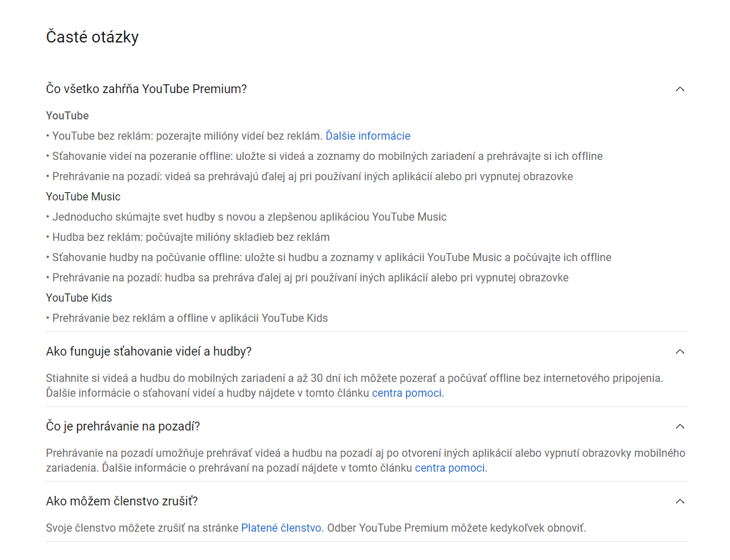Click the text 'Odber YouTube Premium môžete kedykoľvek obnoviť'
The height and width of the screenshot is (560, 730).
[x=457, y=528]
